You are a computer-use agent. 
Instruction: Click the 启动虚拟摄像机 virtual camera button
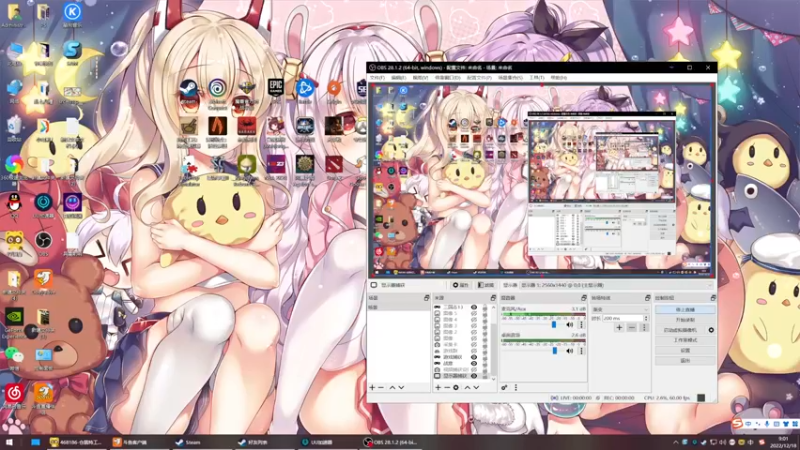[x=680, y=330]
